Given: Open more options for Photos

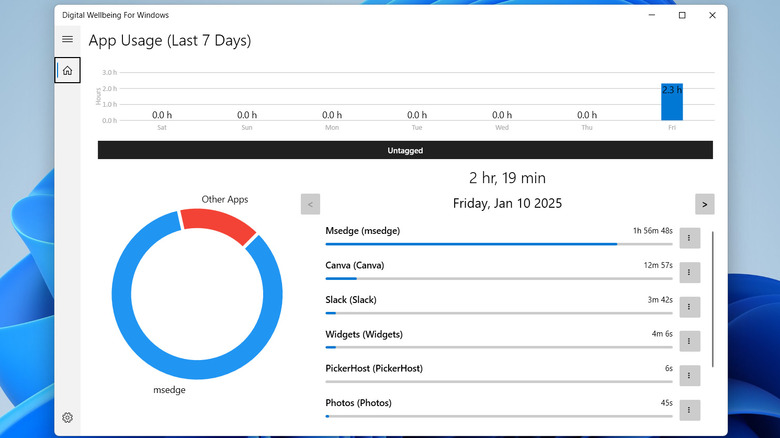Looking at the screenshot, I should pyautogui.click(x=689, y=410).
